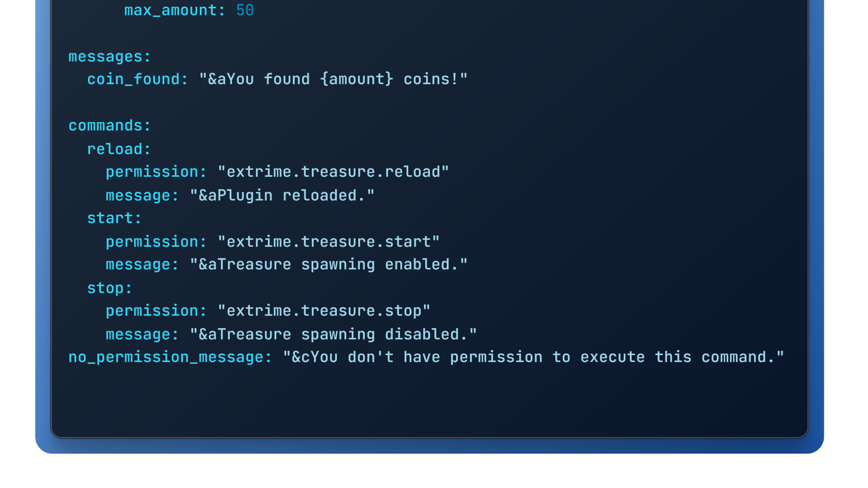
Task: Click the stop key
Action: pos(109,288)
